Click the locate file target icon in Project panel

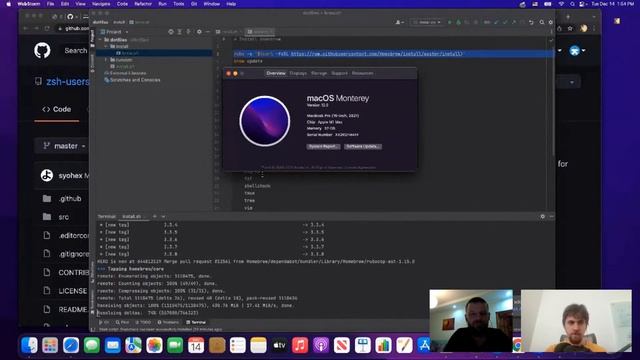[x=171, y=32]
